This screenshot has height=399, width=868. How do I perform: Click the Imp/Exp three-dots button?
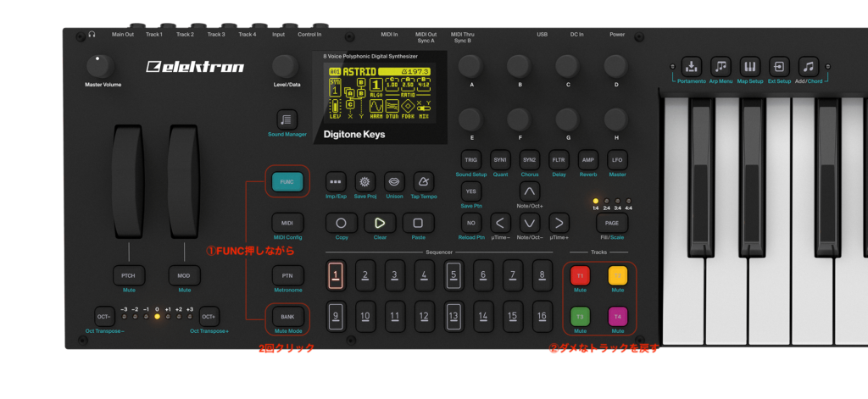[x=336, y=181]
